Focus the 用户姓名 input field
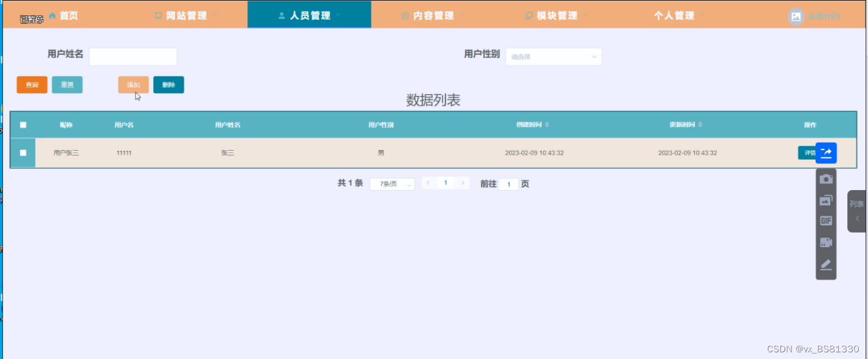Screen dimensions: 868x359 (x=133, y=56)
